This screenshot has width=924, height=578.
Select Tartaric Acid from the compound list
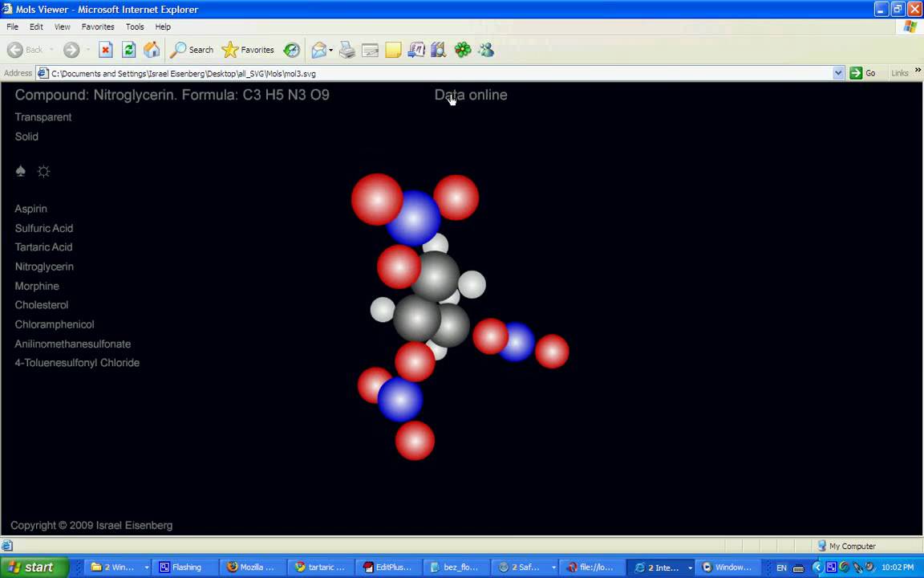43,247
